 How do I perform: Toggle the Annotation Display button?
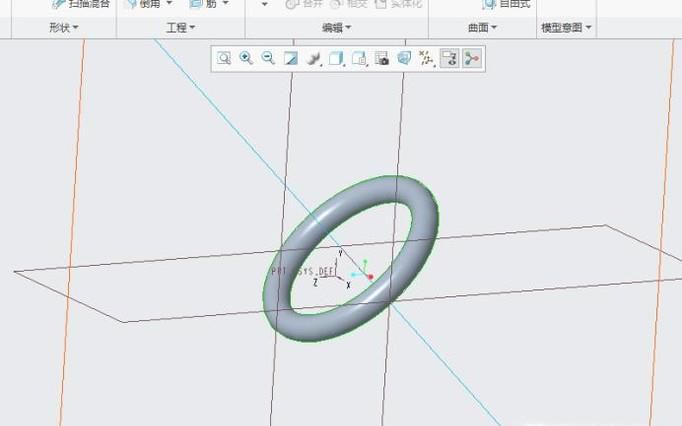pos(449,59)
